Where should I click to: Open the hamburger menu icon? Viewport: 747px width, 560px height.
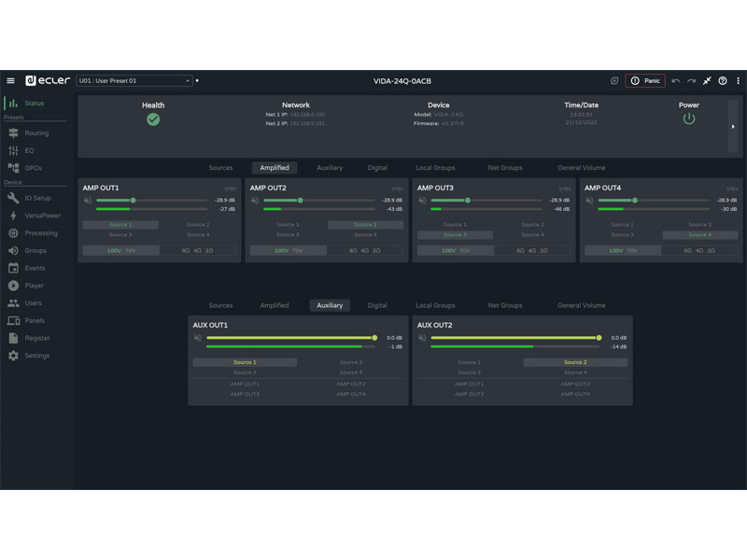click(10, 81)
